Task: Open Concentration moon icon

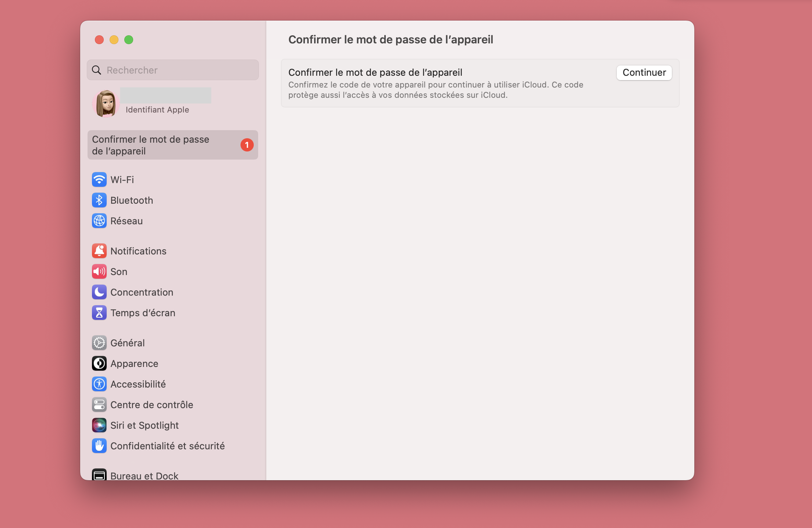Action: [x=99, y=292]
